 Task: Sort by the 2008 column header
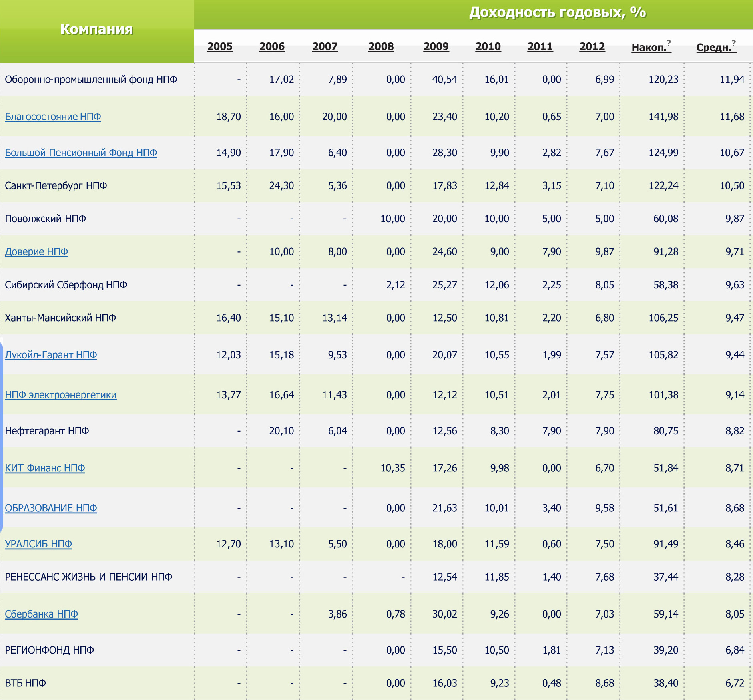(x=381, y=46)
